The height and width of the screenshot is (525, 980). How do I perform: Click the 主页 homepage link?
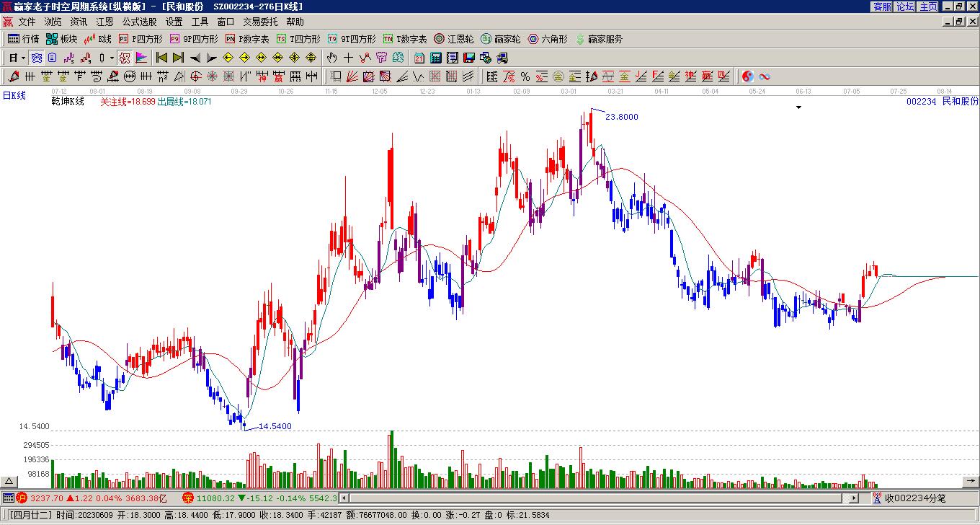tap(928, 6)
